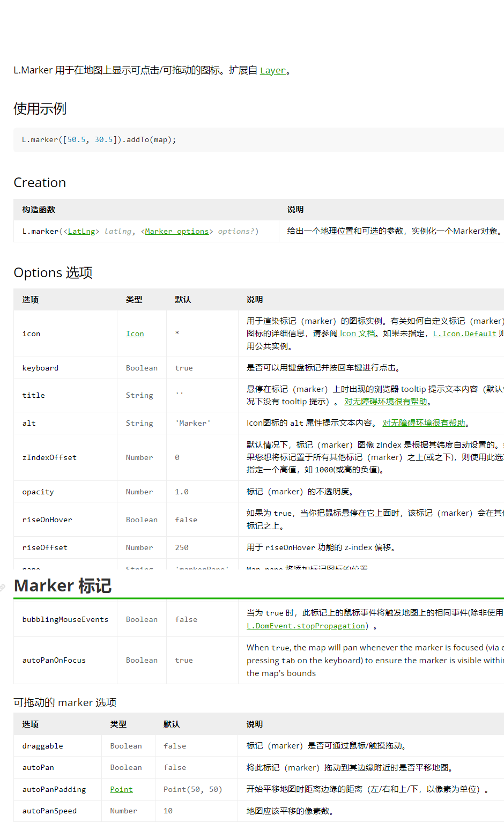Click the 'true' default in the keyboard row

point(184,368)
